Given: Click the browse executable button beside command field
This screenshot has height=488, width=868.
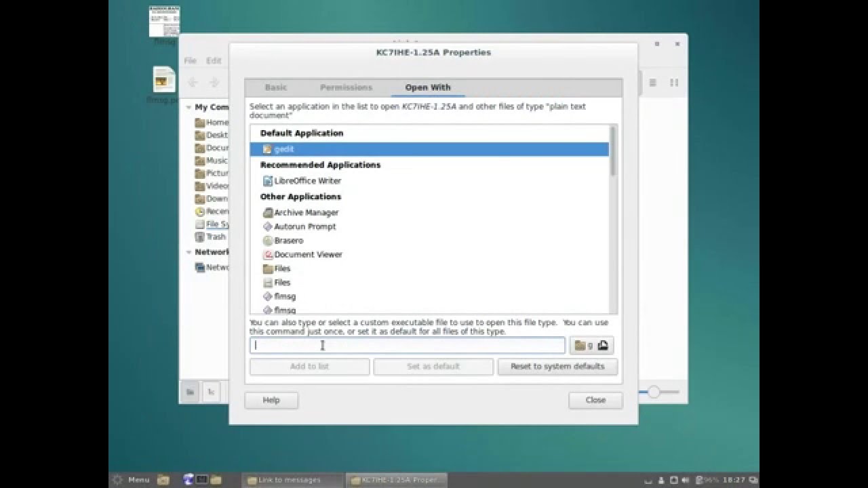Looking at the screenshot, I should 591,346.
